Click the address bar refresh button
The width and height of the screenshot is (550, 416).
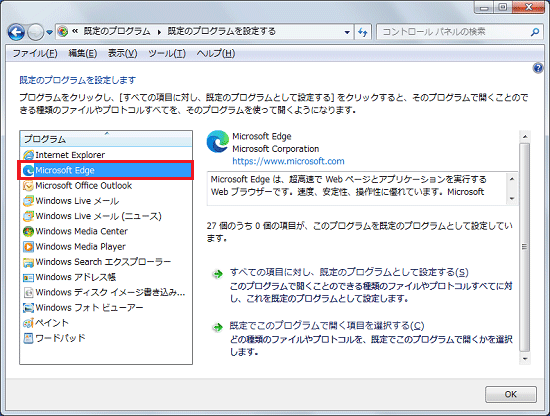(x=362, y=32)
